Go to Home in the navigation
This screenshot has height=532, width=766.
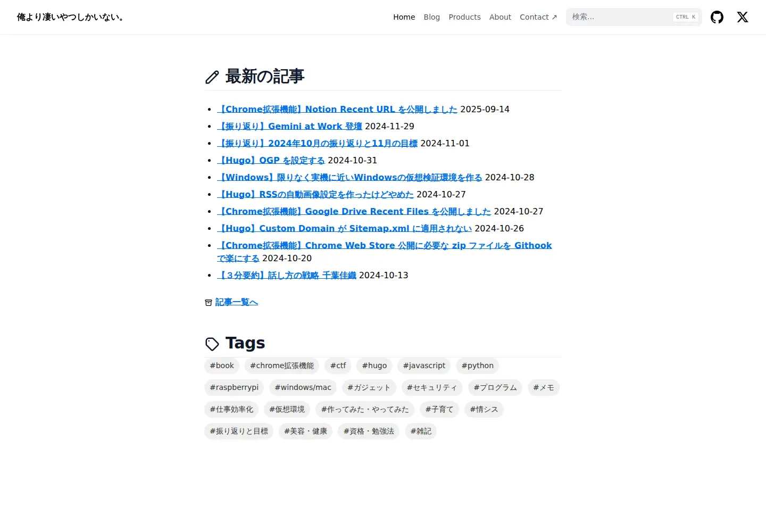coord(404,17)
